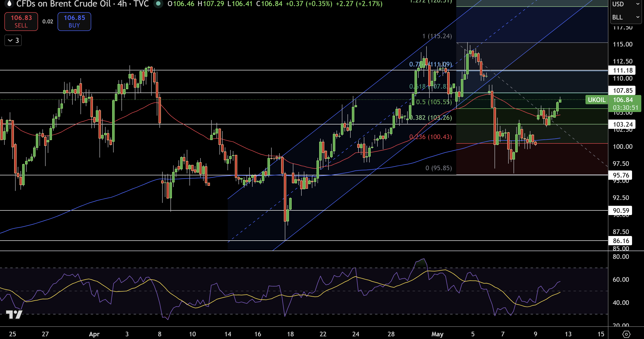
Task: Click the current price 106.84 label
Action: click(x=623, y=100)
